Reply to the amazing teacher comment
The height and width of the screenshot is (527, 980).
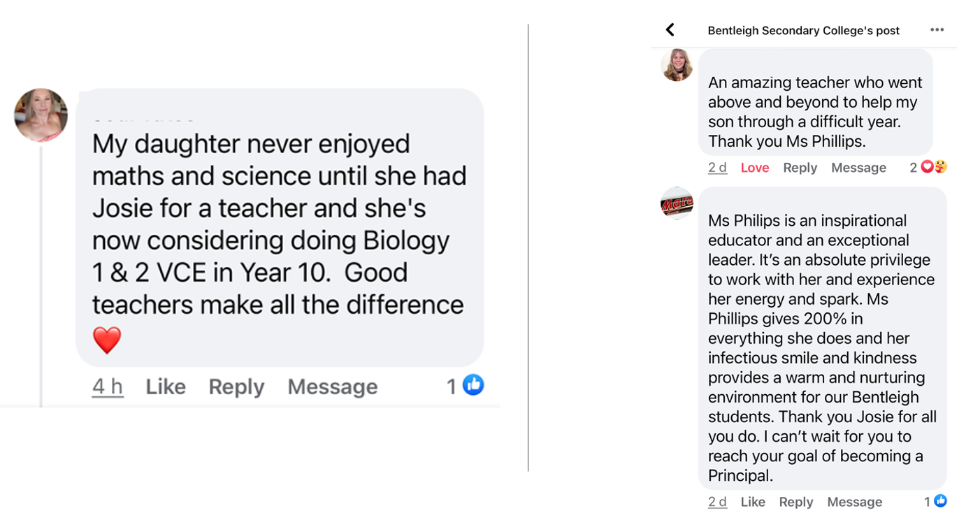(x=800, y=168)
